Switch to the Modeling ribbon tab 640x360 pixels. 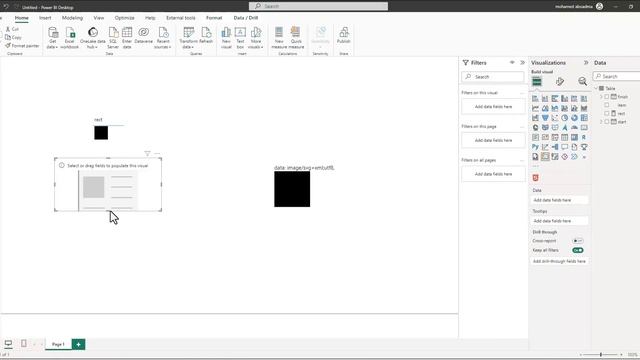(x=72, y=18)
